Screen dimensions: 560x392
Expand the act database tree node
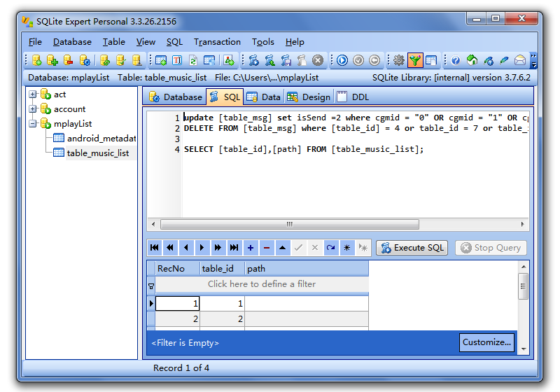tap(33, 94)
